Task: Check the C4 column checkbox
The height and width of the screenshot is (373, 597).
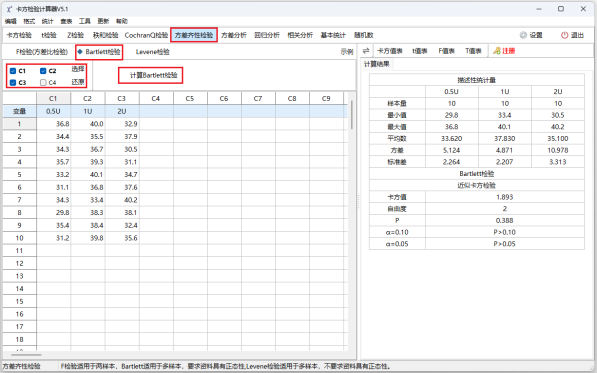Action: (x=43, y=83)
